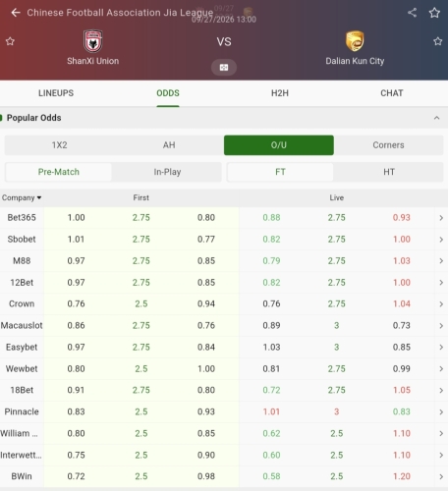Screen dimensions: 448x491
Task: Open the Company sort dropdown
Action: click(22, 197)
